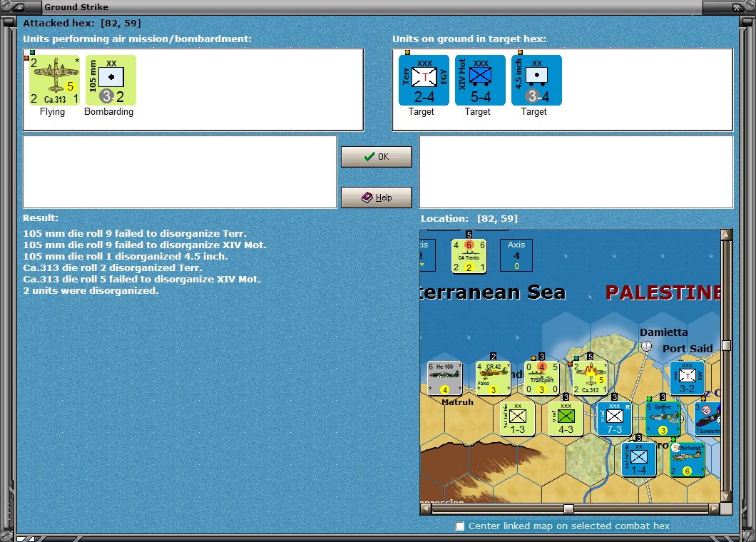
Task: Click the map vertical scrollbar thumb
Action: pos(726,346)
